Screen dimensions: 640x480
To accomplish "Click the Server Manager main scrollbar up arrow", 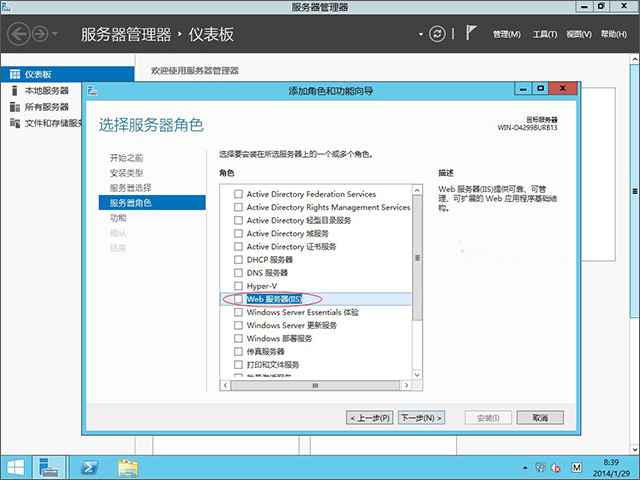I will pyautogui.click(x=635, y=60).
